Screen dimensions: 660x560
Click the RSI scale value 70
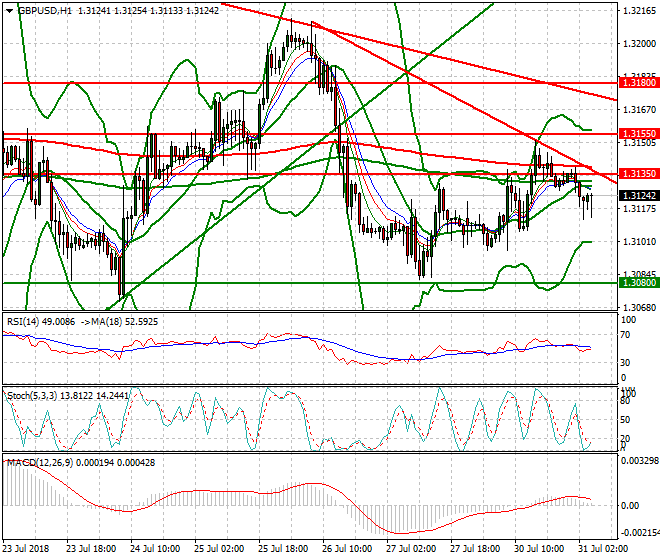point(625,335)
